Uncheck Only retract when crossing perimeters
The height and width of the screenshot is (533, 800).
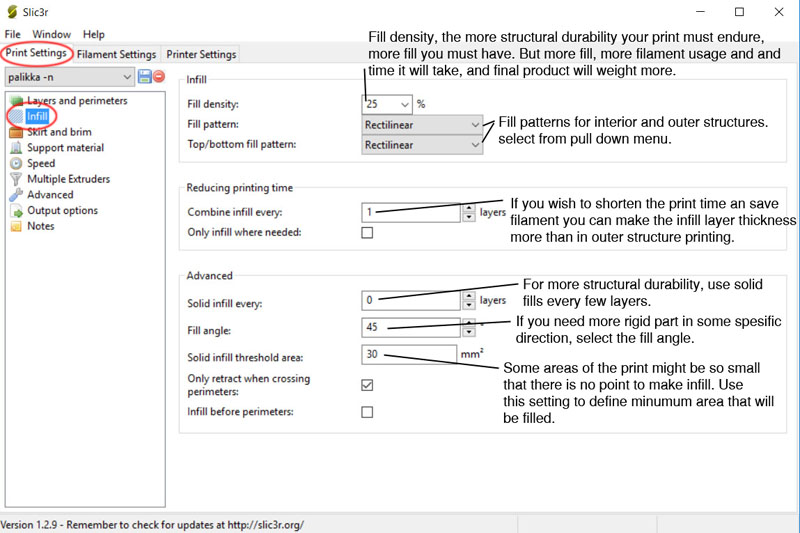(x=367, y=385)
